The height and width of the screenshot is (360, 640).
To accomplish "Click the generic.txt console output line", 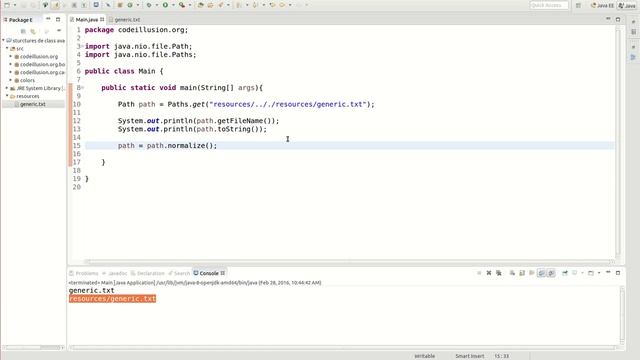I will coord(91,291).
